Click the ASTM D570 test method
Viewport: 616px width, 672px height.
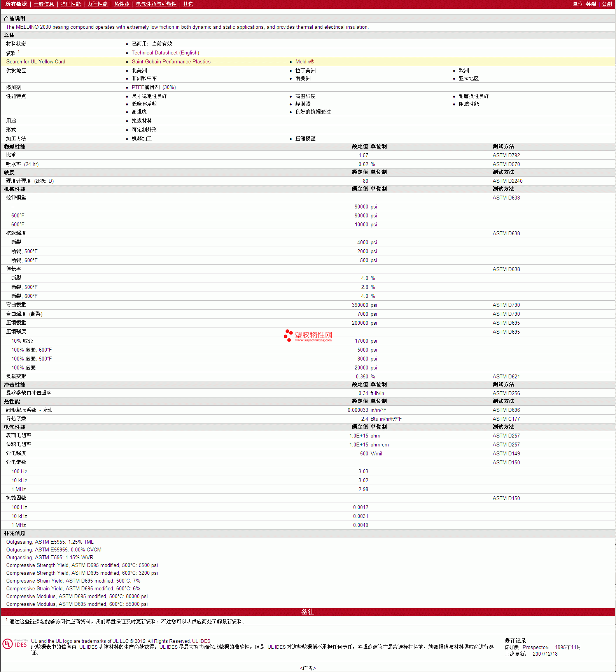click(x=506, y=164)
